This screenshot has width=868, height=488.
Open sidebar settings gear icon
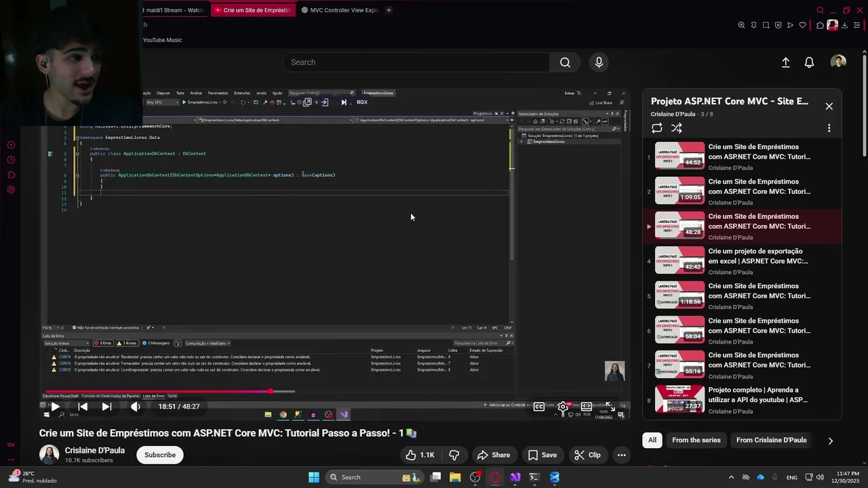pos(11,189)
